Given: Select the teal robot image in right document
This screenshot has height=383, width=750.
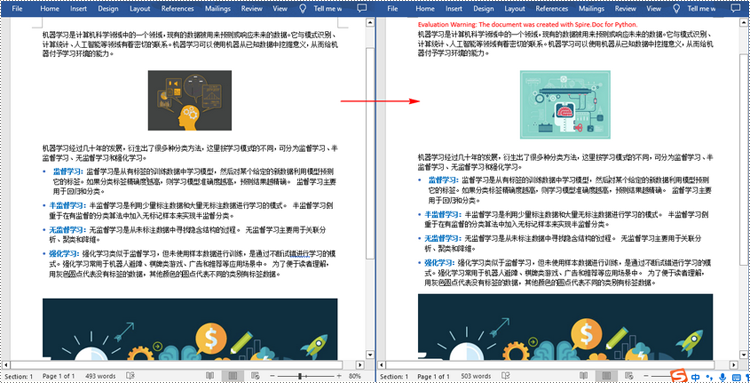Looking at the screenshot, I should (565, 105).
